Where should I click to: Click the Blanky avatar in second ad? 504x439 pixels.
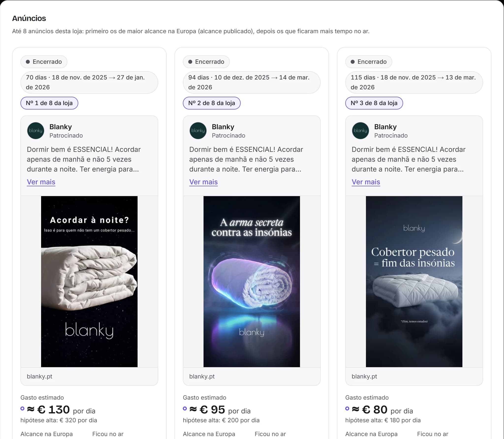pos(198,131)
